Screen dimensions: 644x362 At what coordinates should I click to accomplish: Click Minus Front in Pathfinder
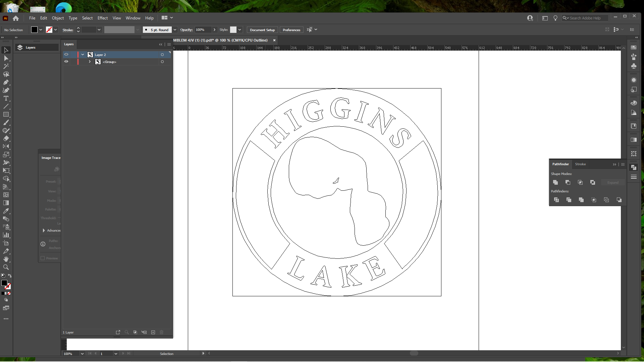[568, 182]
